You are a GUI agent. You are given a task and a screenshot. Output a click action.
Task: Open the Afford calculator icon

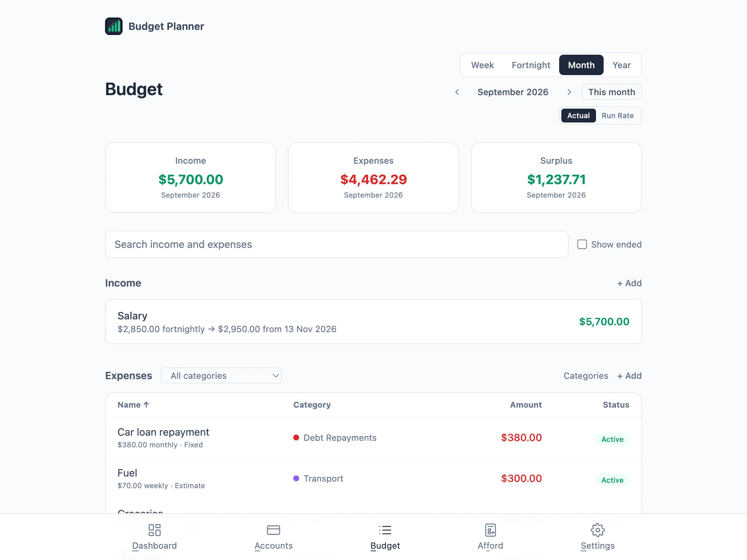point(491,530)
